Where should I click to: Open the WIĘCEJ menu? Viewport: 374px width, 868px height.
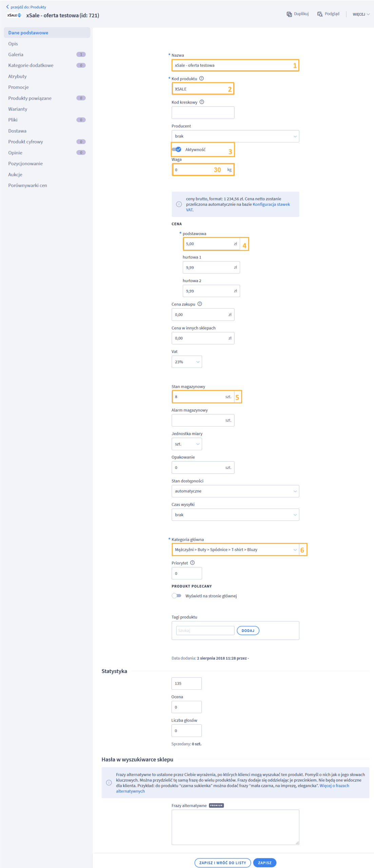[361, 14]
